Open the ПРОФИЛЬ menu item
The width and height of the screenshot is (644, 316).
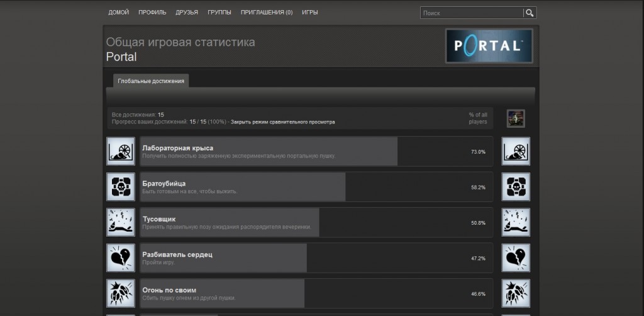tap(152, 13)
